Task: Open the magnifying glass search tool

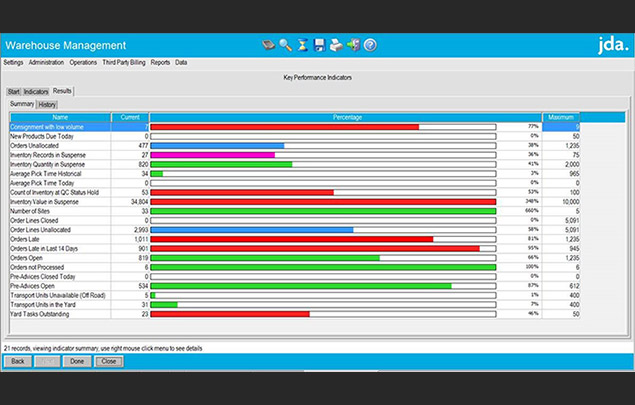Action: pos(286,45)
